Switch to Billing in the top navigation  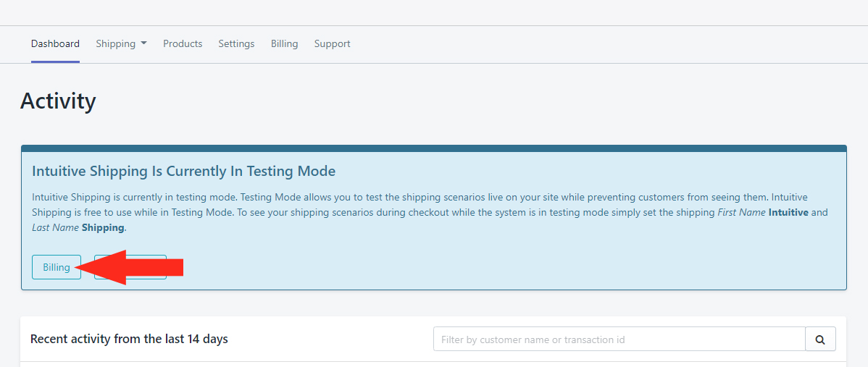tap(285, 43)
